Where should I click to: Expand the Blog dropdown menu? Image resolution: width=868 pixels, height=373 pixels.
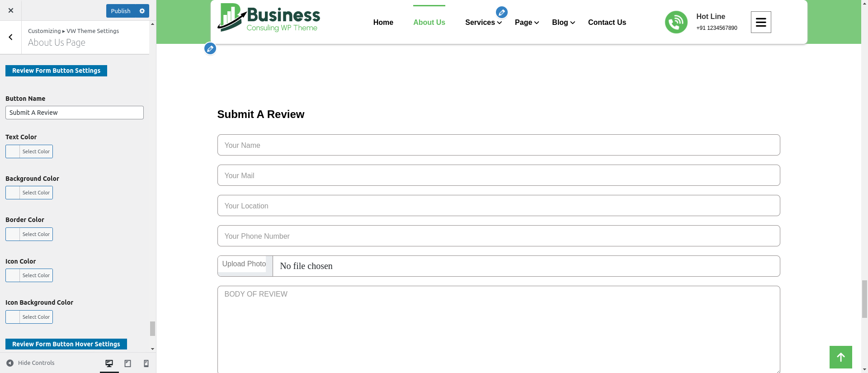[x=563, y=23]
